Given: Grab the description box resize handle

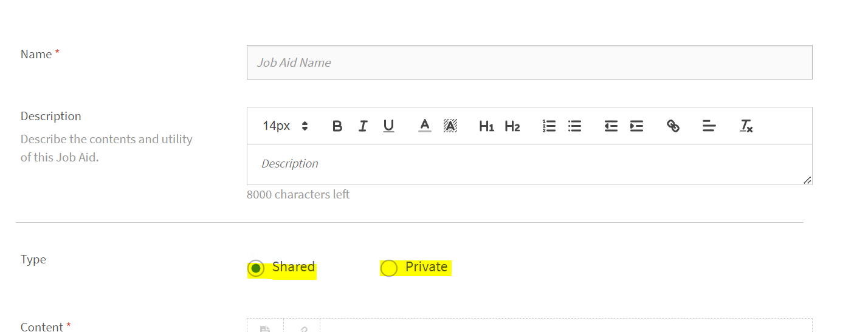Looking at the screenshot, I should [807, 180].
